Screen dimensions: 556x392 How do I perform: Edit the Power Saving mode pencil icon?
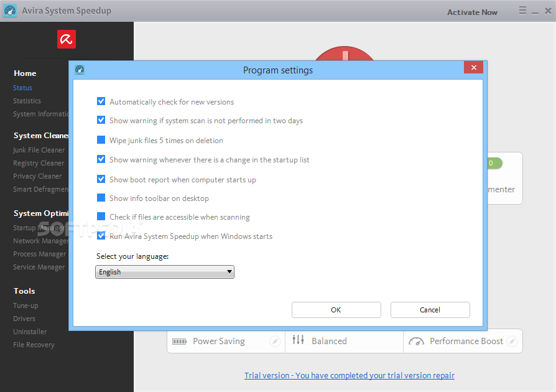[x=275, y=341]
